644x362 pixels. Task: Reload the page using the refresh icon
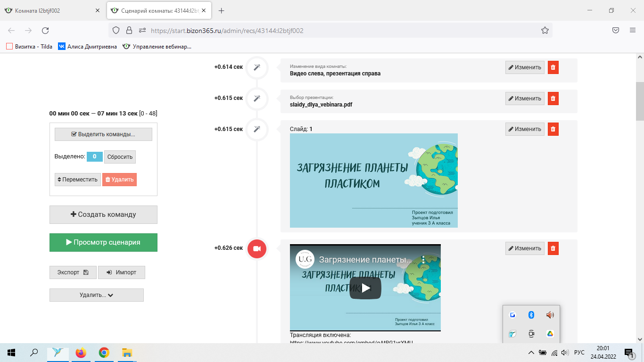[x=45, y=30]
